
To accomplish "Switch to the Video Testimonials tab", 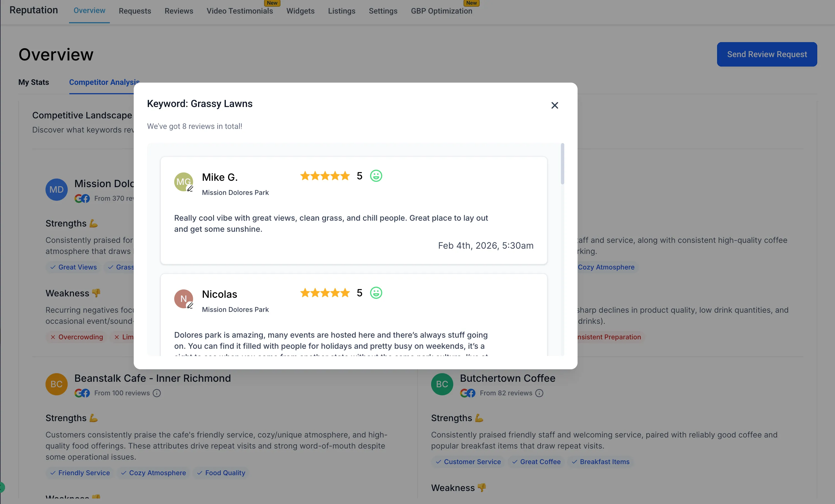I will click(240, 11).
